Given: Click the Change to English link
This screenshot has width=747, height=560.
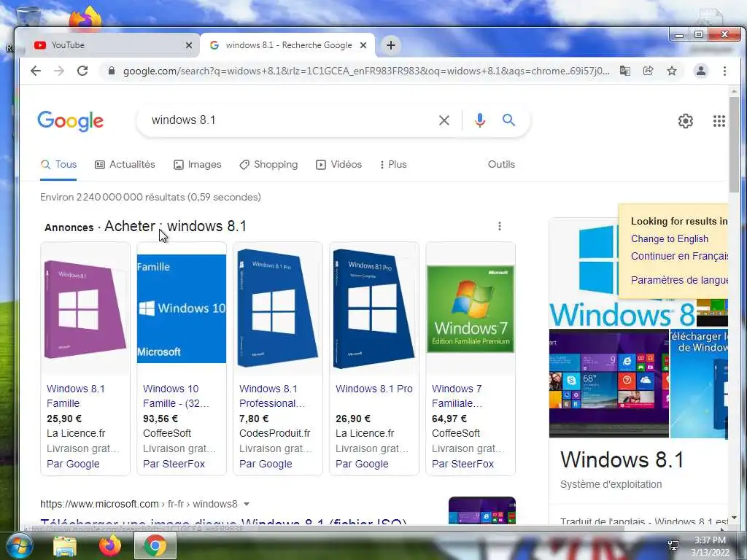Looking at the screenshot, I should pos(670,238).
